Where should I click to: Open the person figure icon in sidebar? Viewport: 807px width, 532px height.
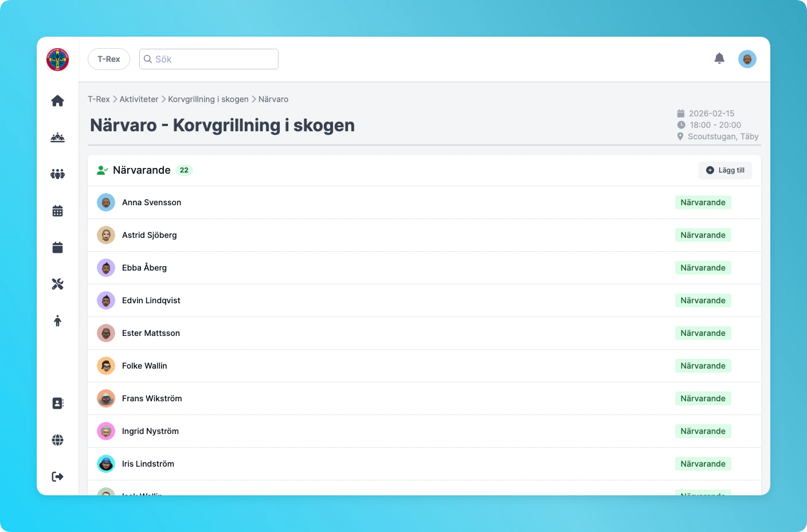(x=57, y=321)
